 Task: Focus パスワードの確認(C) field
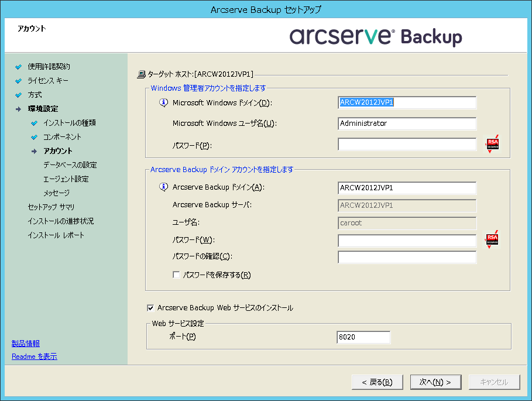coord(407,257)
